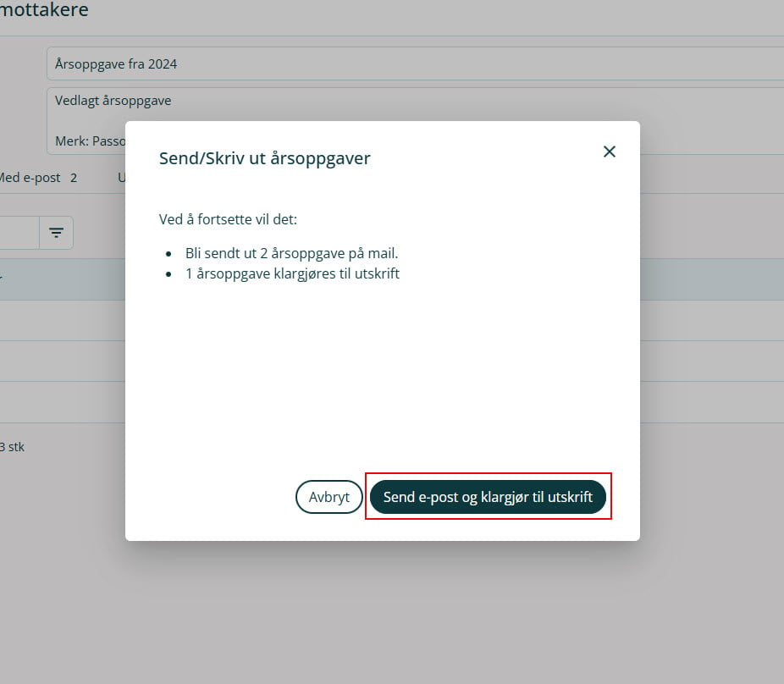Select the third recipient row in table
The width and height of the screenshot is (784, 684).
pos(59,402)
